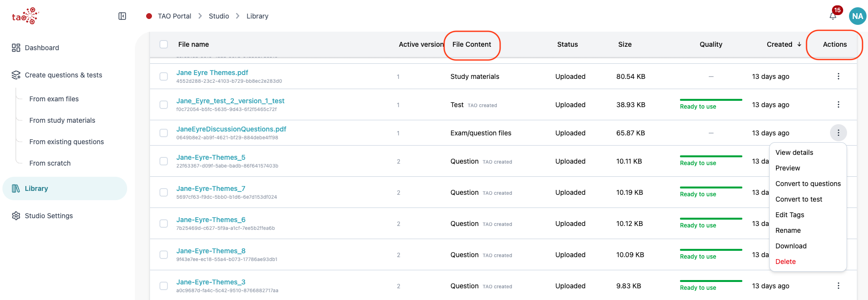The width and height of the screenshot is (868, 300).
Task: Check the Jane-Eyre-Themes_6 row checkbox
Action: point(164,224)
